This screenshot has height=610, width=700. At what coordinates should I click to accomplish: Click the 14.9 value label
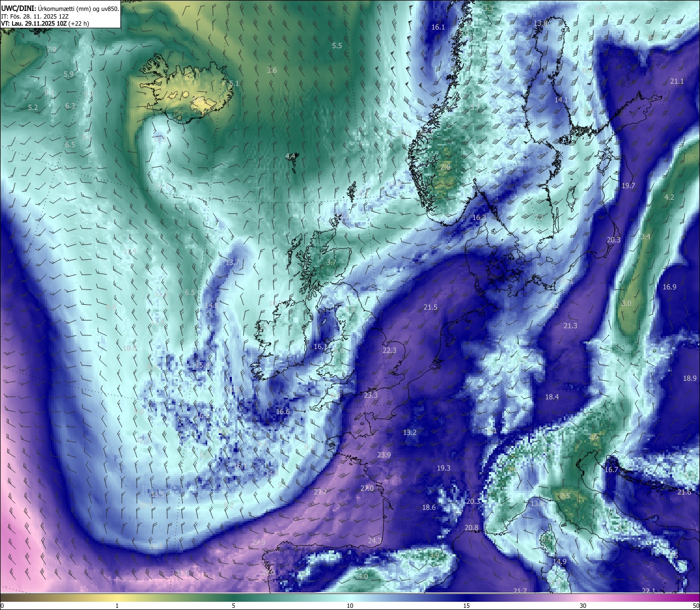pos(559,562)
